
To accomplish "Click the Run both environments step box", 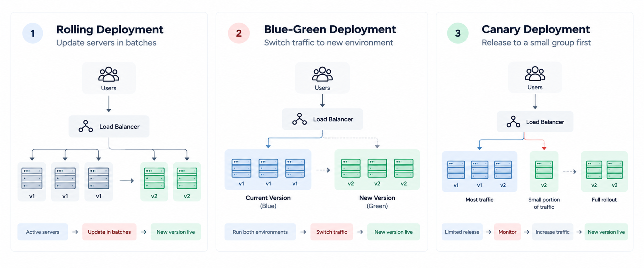I will 260,232.
